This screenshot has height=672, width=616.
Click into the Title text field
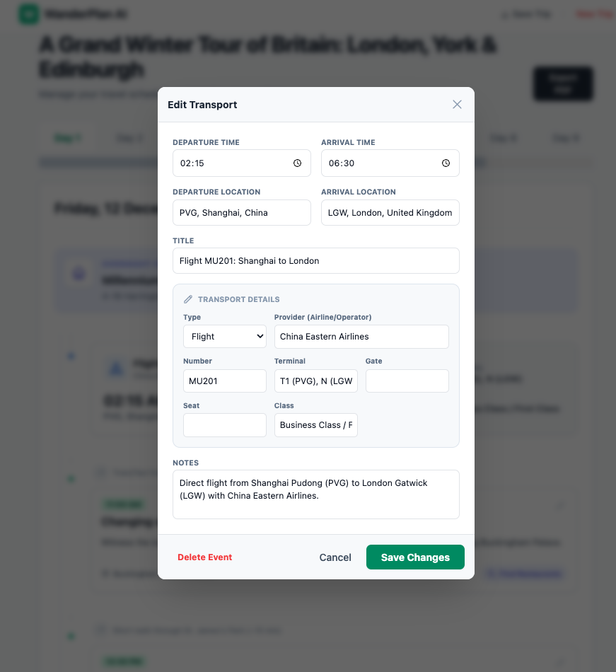coord(316,260)
